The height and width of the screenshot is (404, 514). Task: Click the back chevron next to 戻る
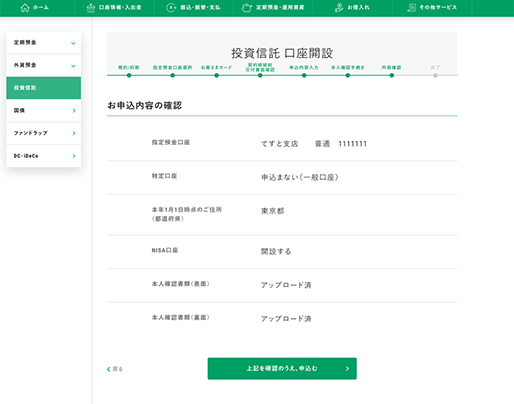109,369
